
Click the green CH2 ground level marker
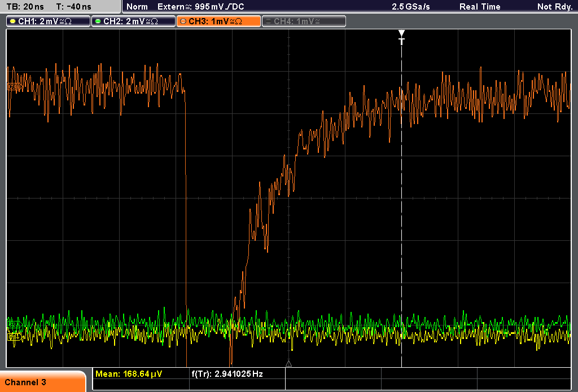click(x=14, y=324)
